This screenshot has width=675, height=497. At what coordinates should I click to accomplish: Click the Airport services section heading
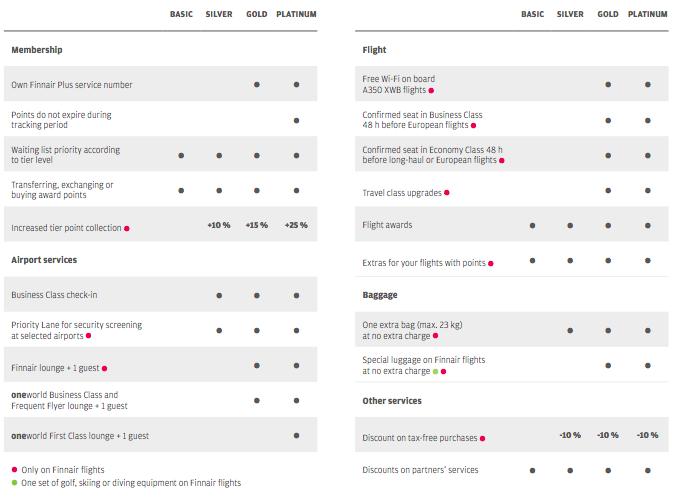[44, 260]
